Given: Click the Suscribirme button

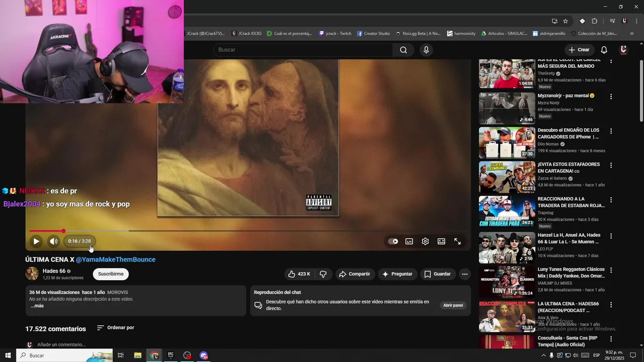Looking at the screenshot, I should [x=111, y=274].
